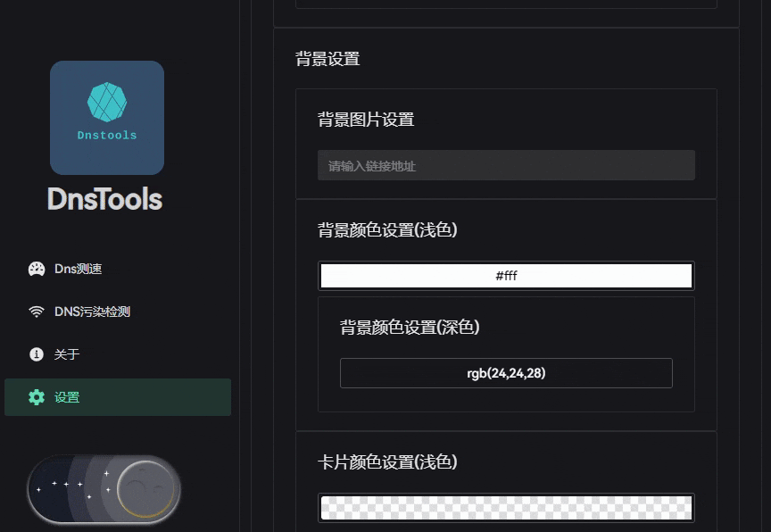Click the DnsTools app icon in the sidebar

coord(107,117)
